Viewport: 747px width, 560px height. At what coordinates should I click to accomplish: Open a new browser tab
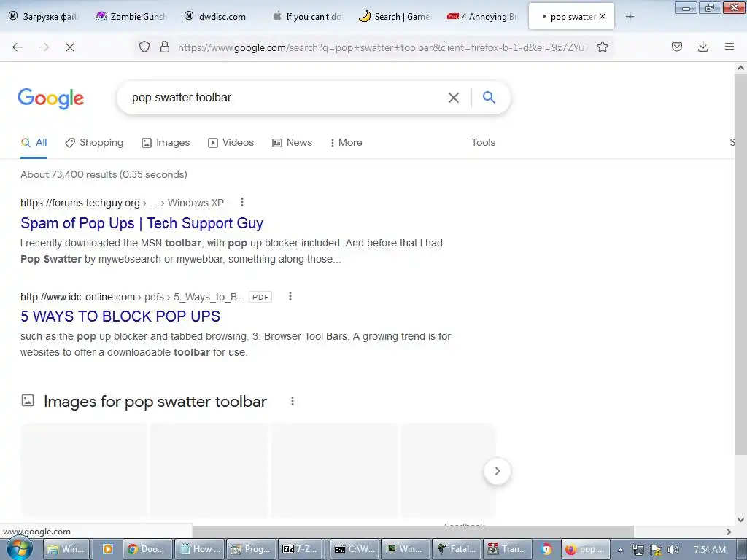(x=630, y=17)
